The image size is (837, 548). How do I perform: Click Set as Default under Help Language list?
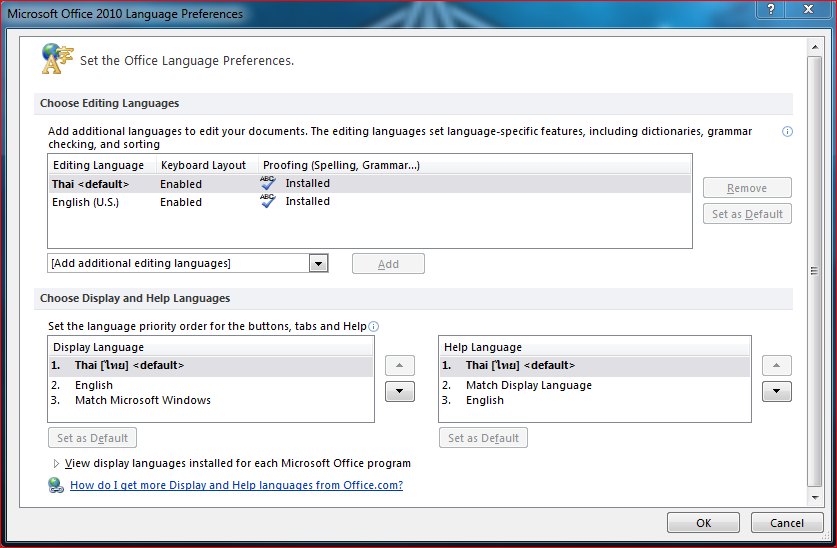(x=484, y=438)
